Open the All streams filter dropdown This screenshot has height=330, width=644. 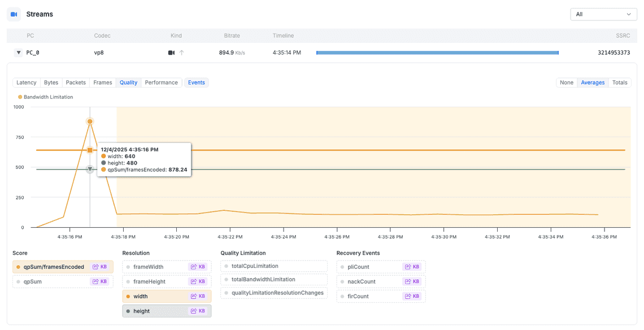[603, 14]
